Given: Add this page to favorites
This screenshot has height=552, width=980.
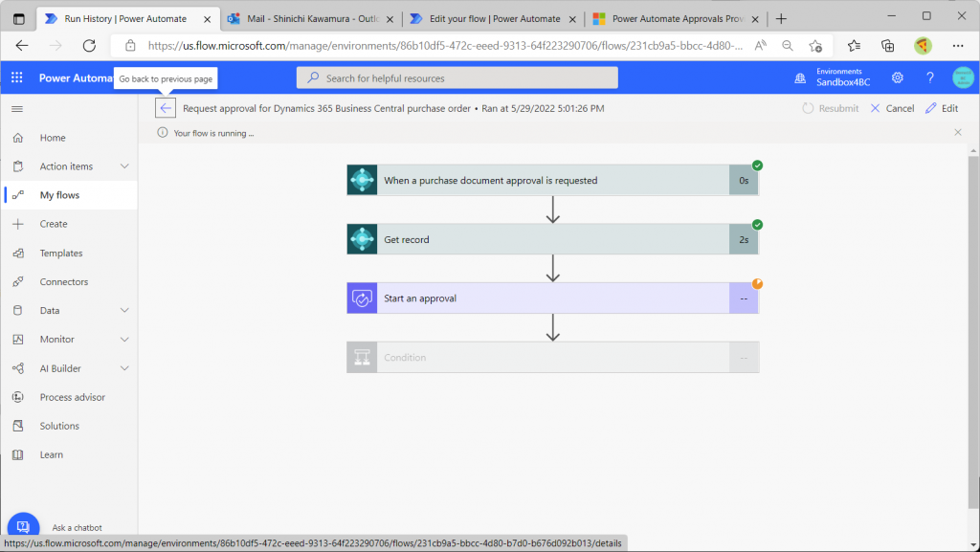Looking at the screenshot, I should 815,46.
